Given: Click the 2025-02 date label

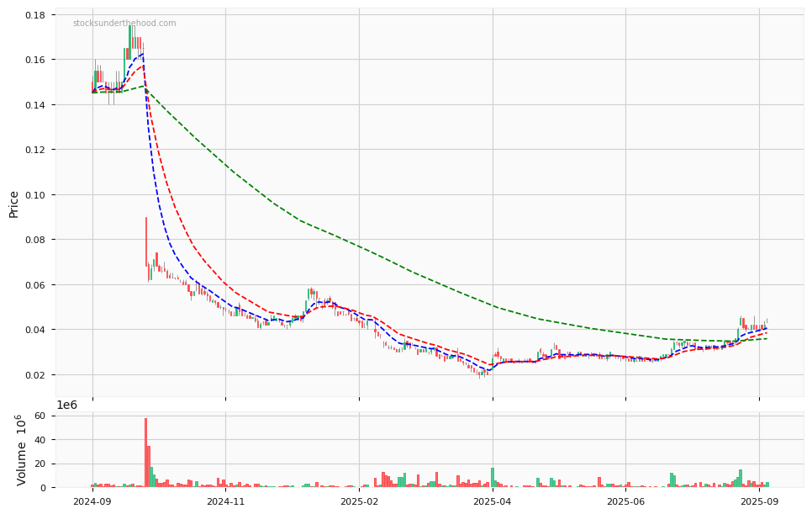Looking at the screenshot, I should [360, 501].
